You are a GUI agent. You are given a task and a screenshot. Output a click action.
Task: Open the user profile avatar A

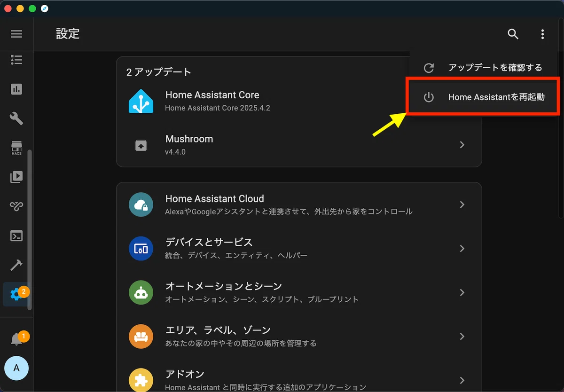16,368
